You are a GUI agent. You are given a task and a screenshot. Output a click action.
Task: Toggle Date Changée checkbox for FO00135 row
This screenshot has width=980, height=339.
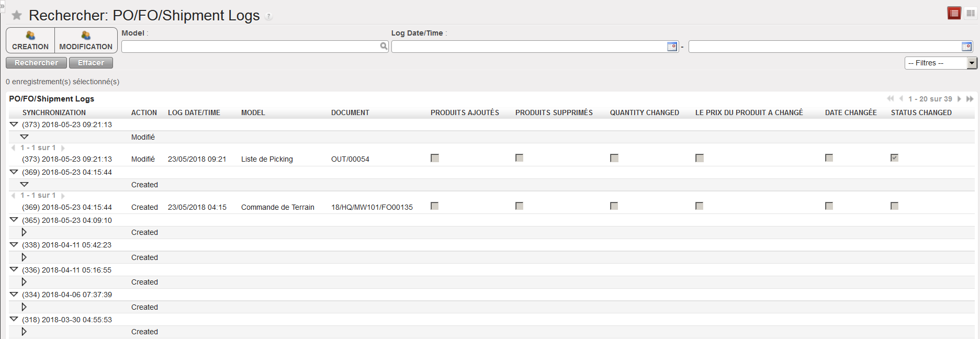point(829,206)
